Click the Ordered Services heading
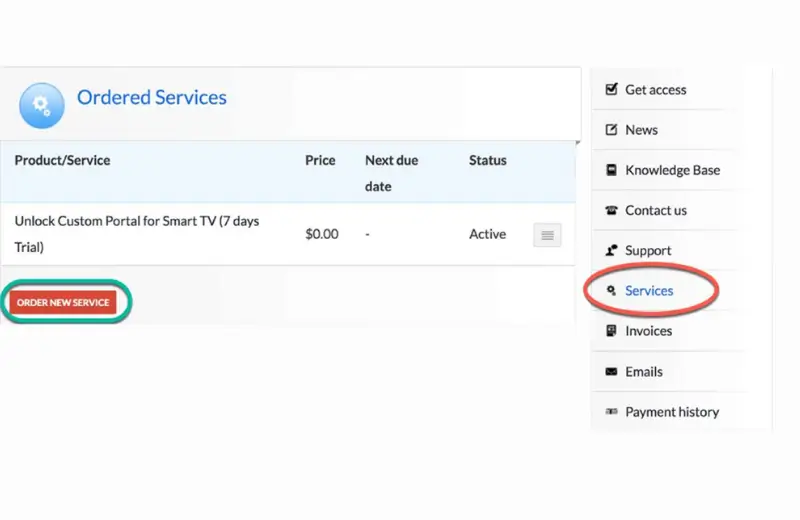 pos(152,97)
